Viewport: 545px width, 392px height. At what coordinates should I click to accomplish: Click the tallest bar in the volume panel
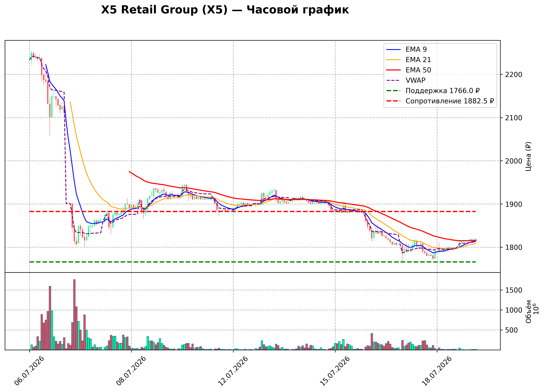pyautogui.click(x=75, y=315)
